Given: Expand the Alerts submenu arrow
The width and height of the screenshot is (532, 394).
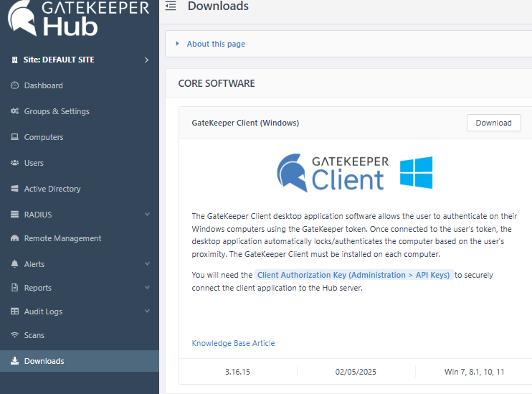Looking at the screenshot, I should [147, 264].
